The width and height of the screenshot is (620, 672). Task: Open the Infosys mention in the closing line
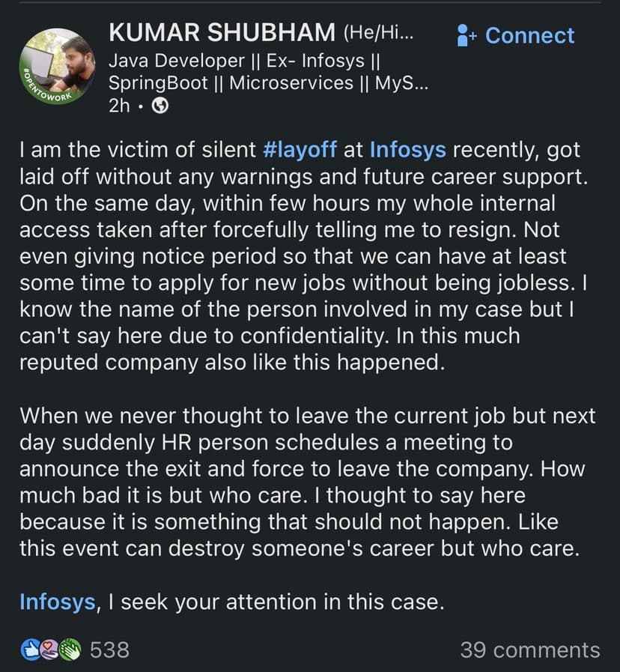[58, 602]
